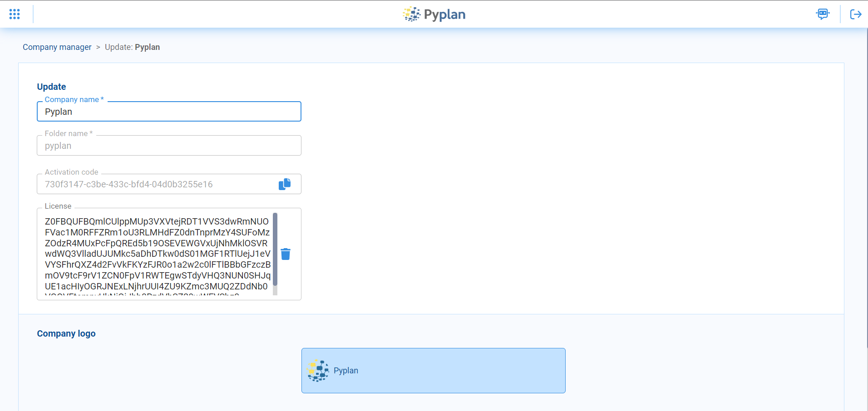The height and width of the screenshot is (411, 868).
Task: Click the 'Update: Pyplan' breadcrumb text
Action: pos(132,47)
